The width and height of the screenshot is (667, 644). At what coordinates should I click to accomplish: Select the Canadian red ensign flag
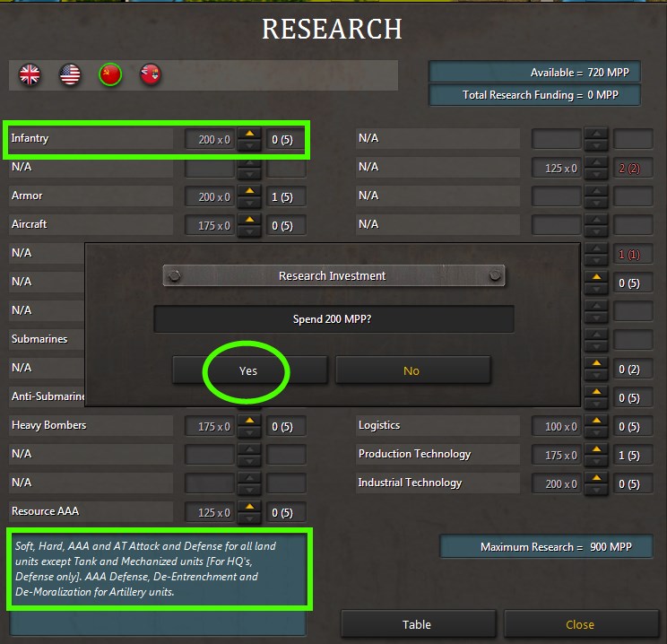coord(151,75)
